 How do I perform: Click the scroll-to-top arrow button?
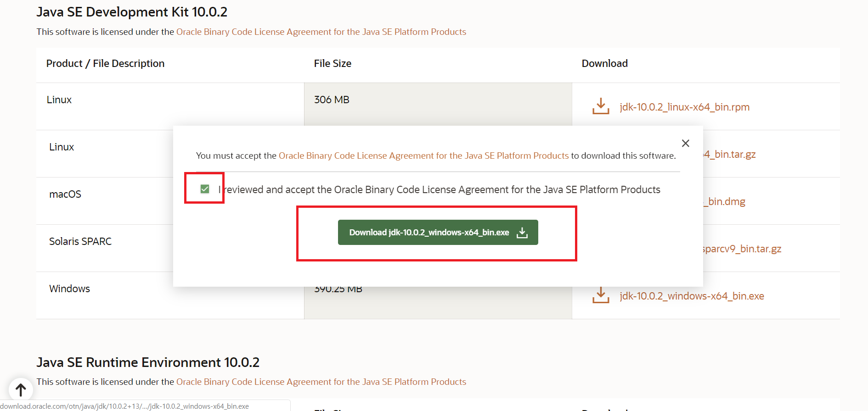(x=21, y=390)
